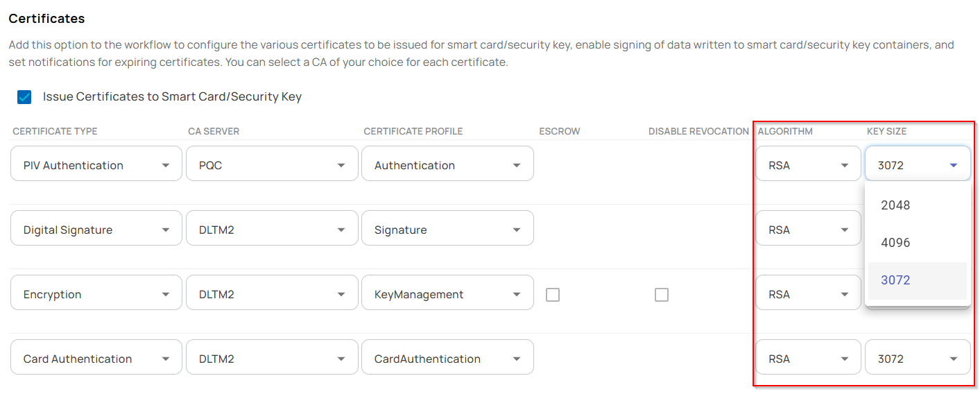The height and width of the screenshot is (394, 980).
Task: Uncheck Issue Certificates to Smart Card/Security Key
Action: (x=24, y=97)
